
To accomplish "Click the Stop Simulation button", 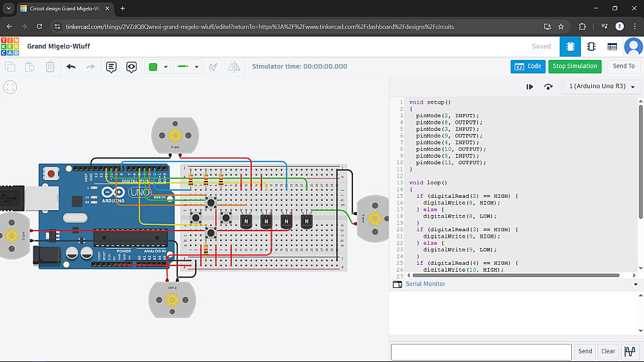I will coord(575,66).
